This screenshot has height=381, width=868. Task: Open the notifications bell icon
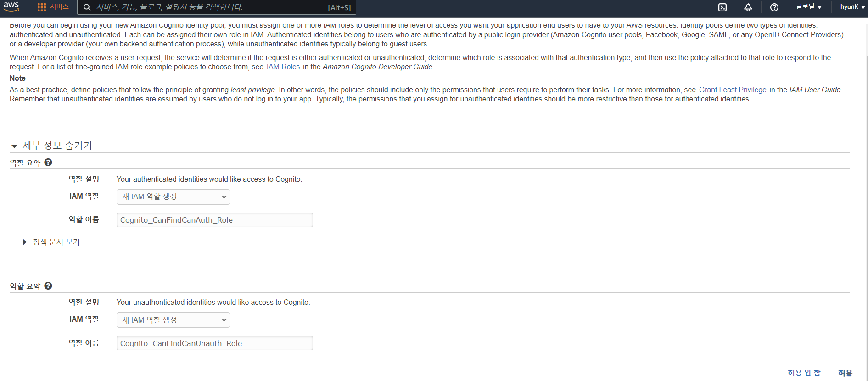click(748, 7)
